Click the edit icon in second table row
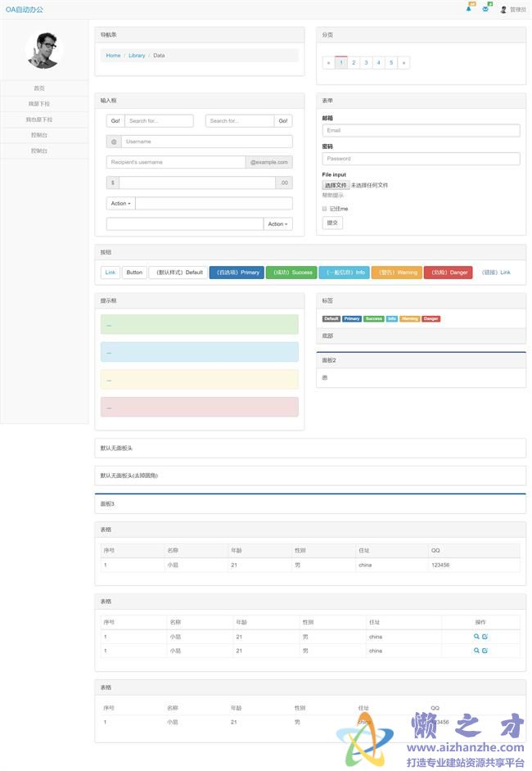The width and height of the screenshot is (532, 771). [x=485, y=651]
